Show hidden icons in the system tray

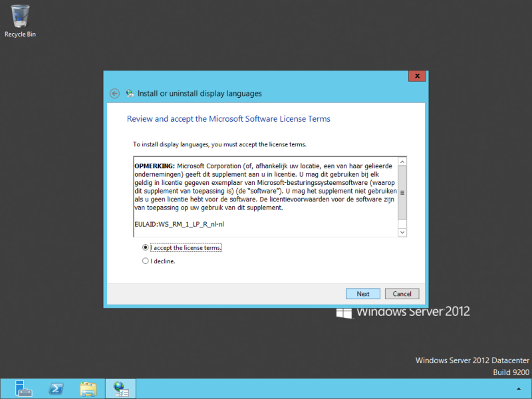(519, 389)
